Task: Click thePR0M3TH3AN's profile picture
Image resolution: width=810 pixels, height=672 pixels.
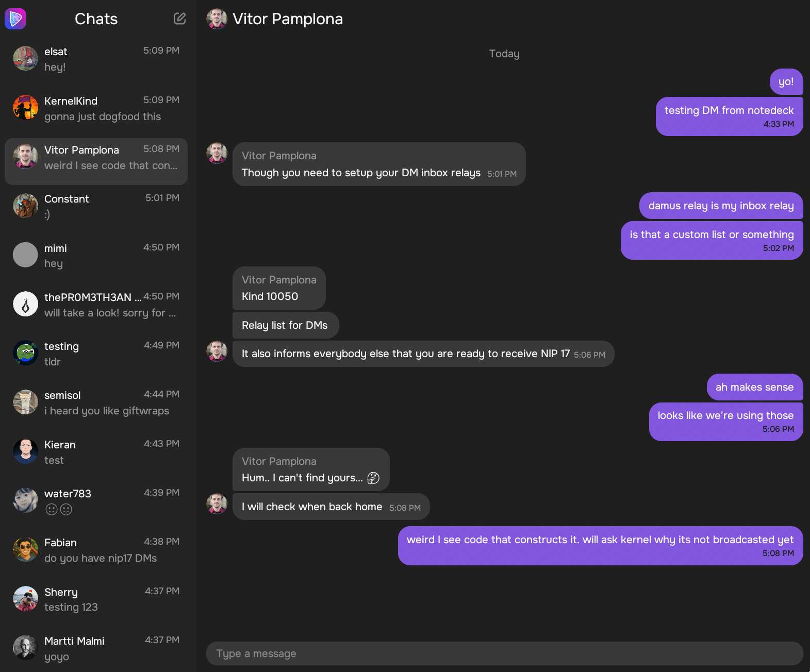Action: (25, 304)
